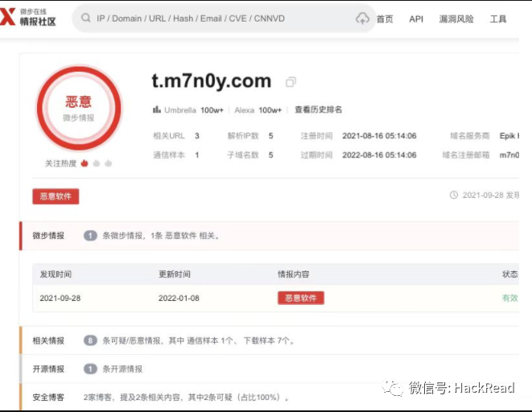This screenshot has width=532, height=412.
Task: Click the 2021-09-28 cell in the table
Action: [60, 298]
